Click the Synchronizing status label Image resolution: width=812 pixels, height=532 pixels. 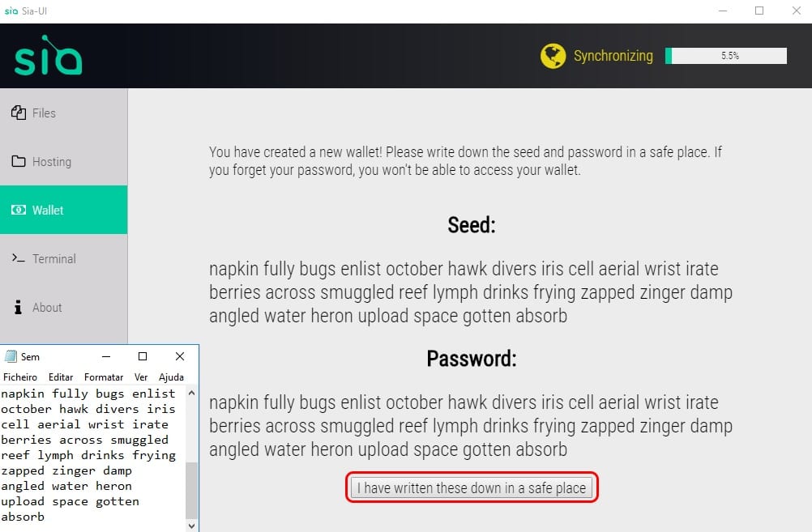click(613, 55)
